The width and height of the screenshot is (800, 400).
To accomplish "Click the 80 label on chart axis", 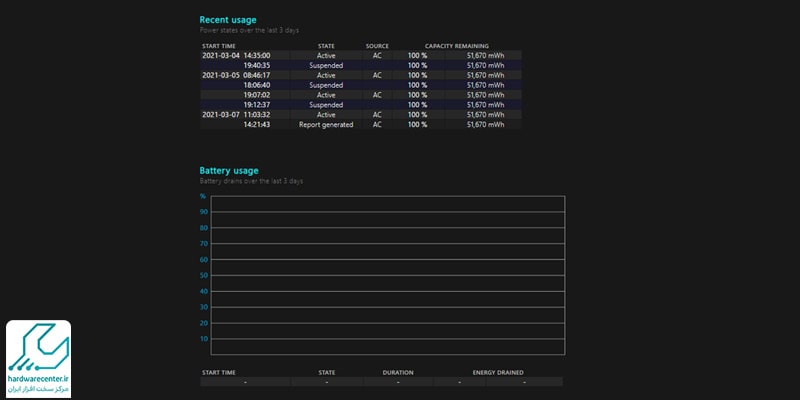I will coord(204,228).
